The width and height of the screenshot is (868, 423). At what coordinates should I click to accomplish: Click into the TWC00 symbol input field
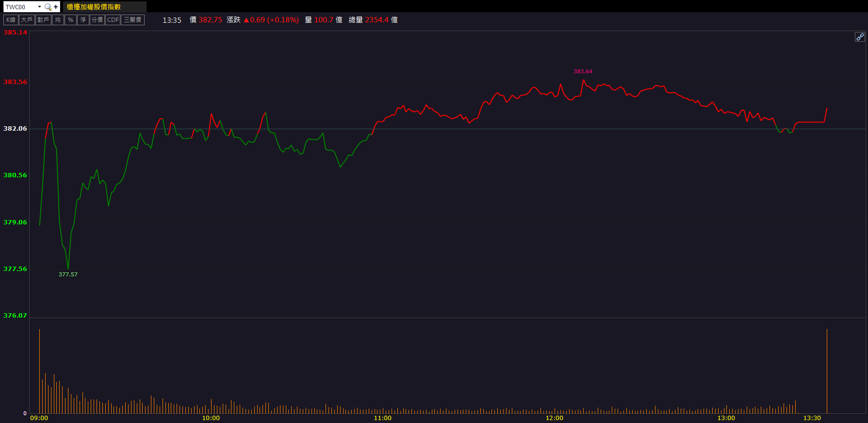pyautogui.click(x=20, y=7)
